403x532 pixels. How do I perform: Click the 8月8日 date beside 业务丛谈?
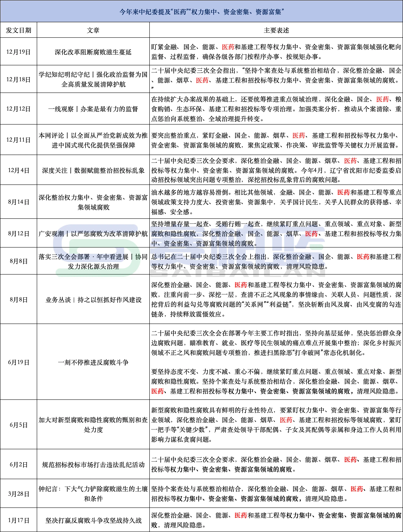[19, 300]
